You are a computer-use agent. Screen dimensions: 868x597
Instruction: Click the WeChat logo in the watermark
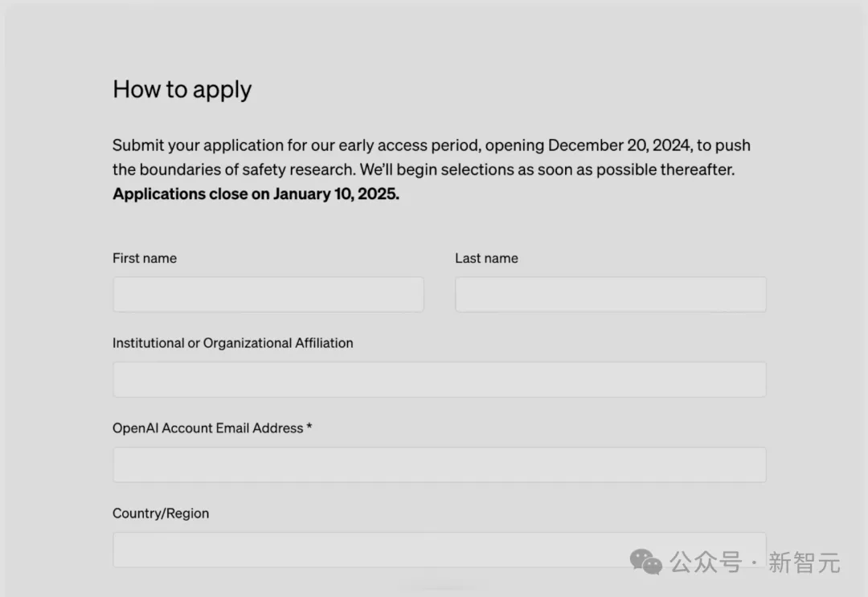pyautogui.click(x=645, y=562)
